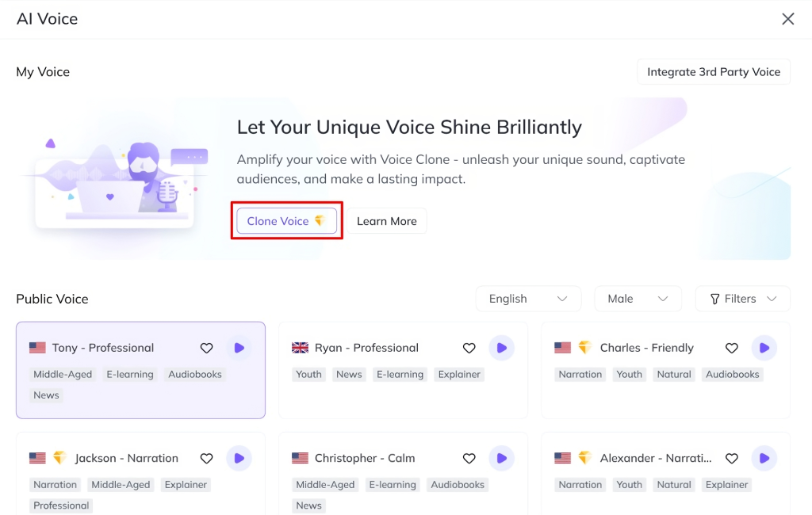Play the Tony - Professional voice preview

tap(239, 348)
